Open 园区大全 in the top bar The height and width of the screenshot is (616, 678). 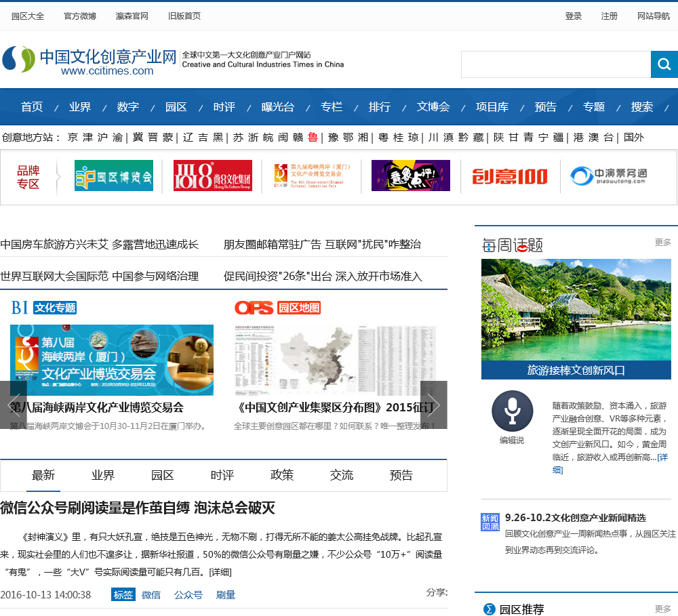pos(28,16)
